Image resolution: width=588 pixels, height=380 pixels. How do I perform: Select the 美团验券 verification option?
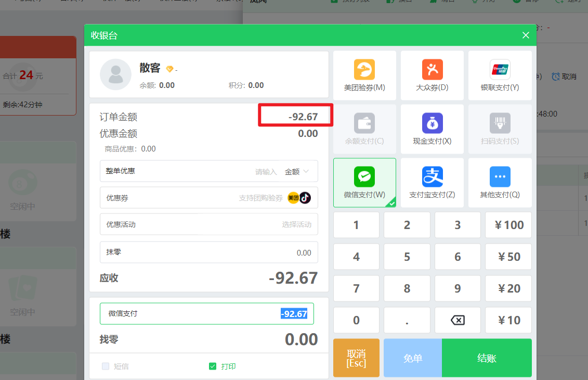(364, 75)
